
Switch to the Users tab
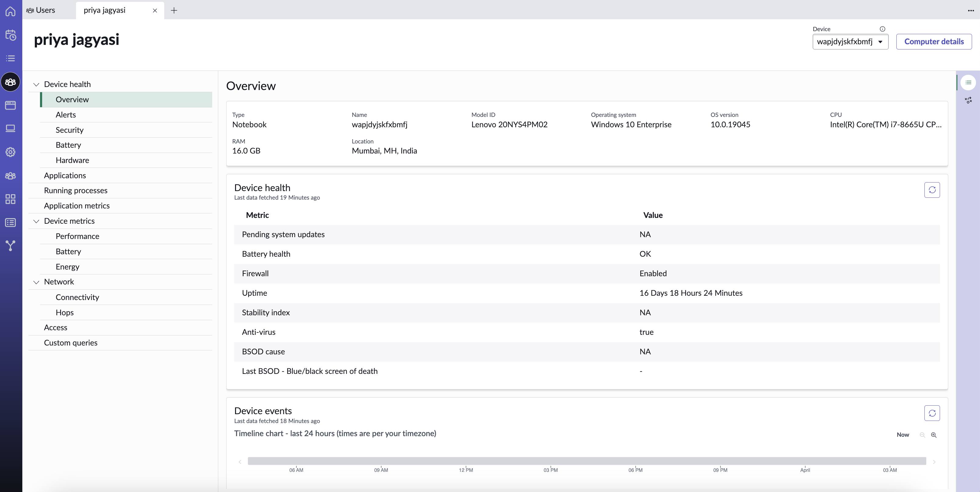click(41, 10)
